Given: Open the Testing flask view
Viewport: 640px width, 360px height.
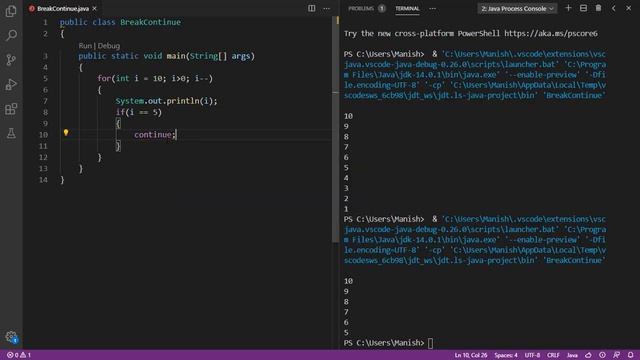Looking at the screenshot, I should coord(11,133).
